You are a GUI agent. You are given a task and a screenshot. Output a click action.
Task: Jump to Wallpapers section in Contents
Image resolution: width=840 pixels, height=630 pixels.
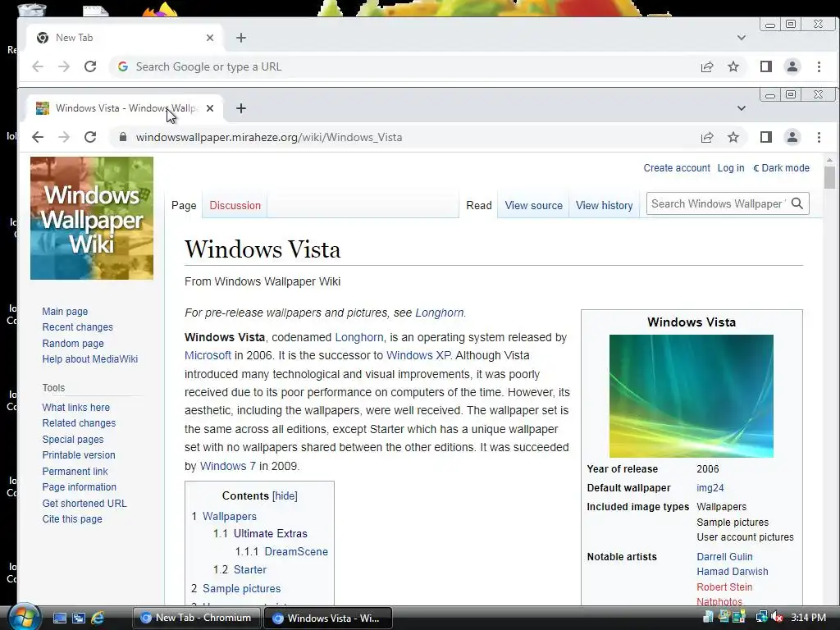(x=230, y=517)
